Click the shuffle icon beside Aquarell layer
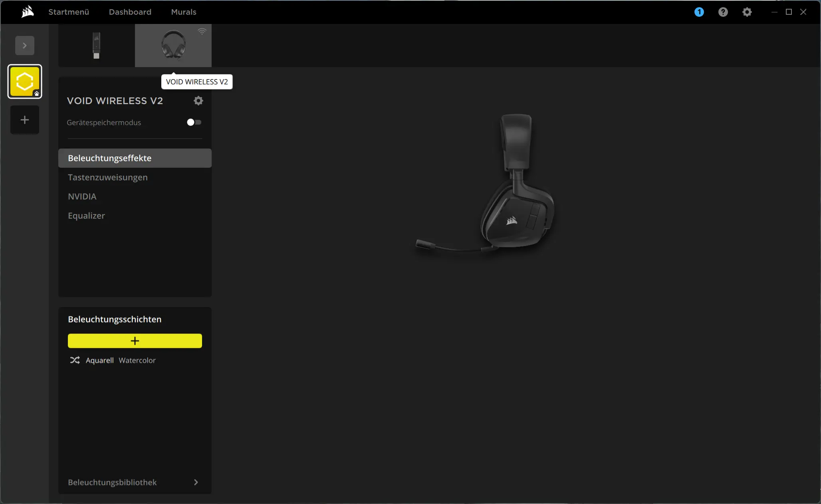This screenshot has width=821, height=504. coord(75,360)
